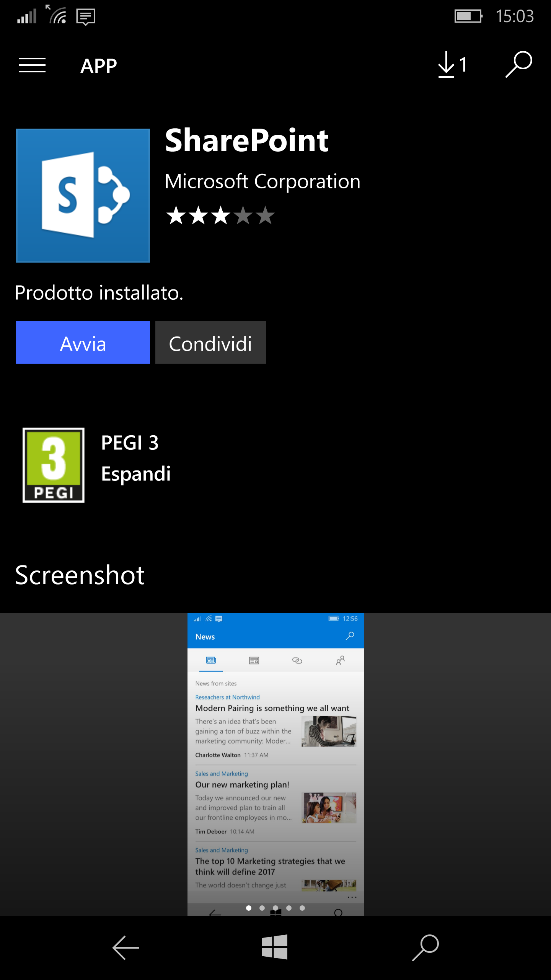Open the hamburger navigation menu
Image resolution: width=551 pixels, height=980 pixels.
pos(32,65)
